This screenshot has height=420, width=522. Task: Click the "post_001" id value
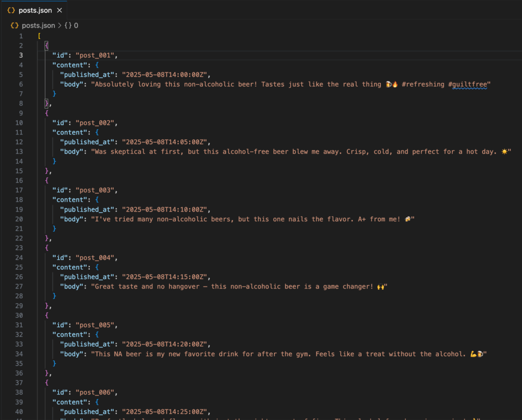pos(95,55)
